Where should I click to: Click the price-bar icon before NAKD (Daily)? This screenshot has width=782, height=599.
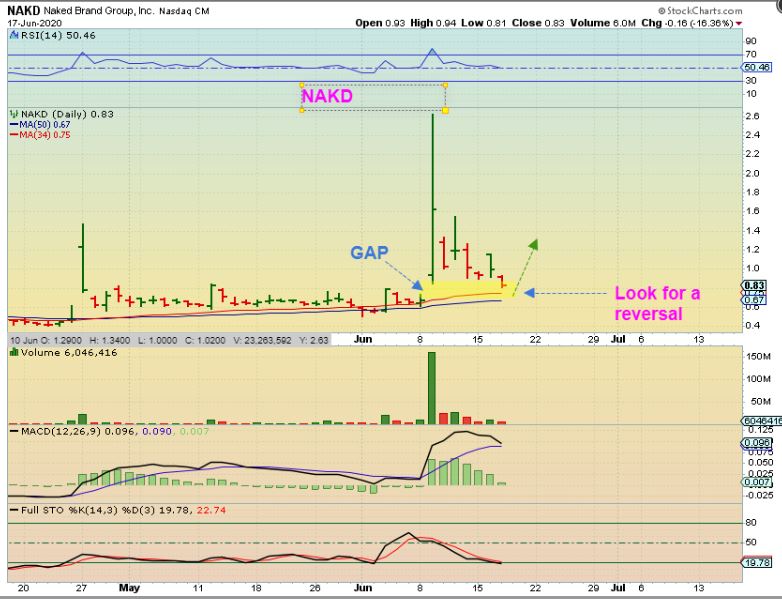click(14, 114)
